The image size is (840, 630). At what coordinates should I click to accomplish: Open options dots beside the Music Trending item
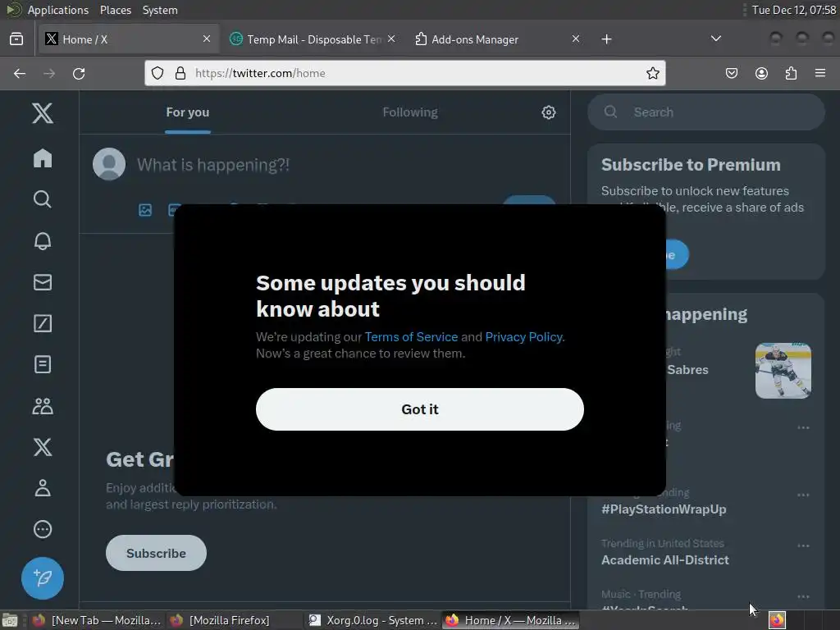(x=803, y=597)
